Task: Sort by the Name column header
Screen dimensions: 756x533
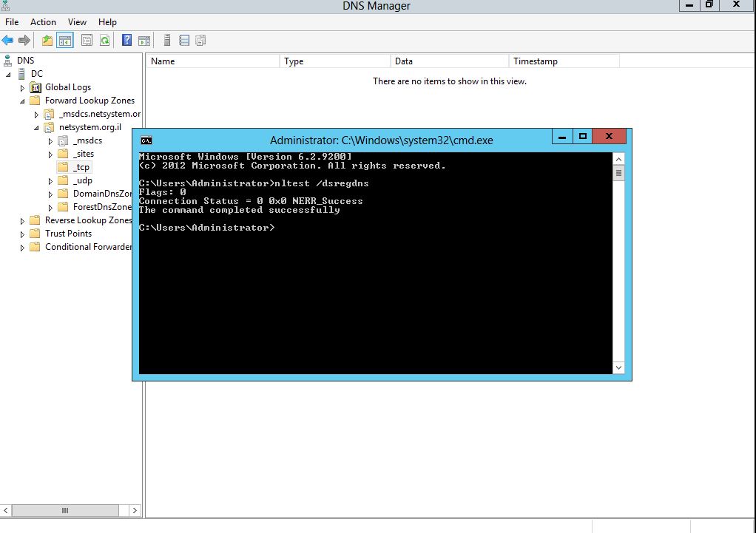Action: [212, 61]
